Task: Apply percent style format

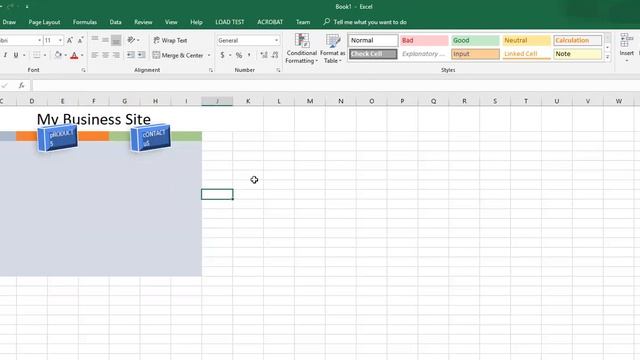Action: (239, 55)
